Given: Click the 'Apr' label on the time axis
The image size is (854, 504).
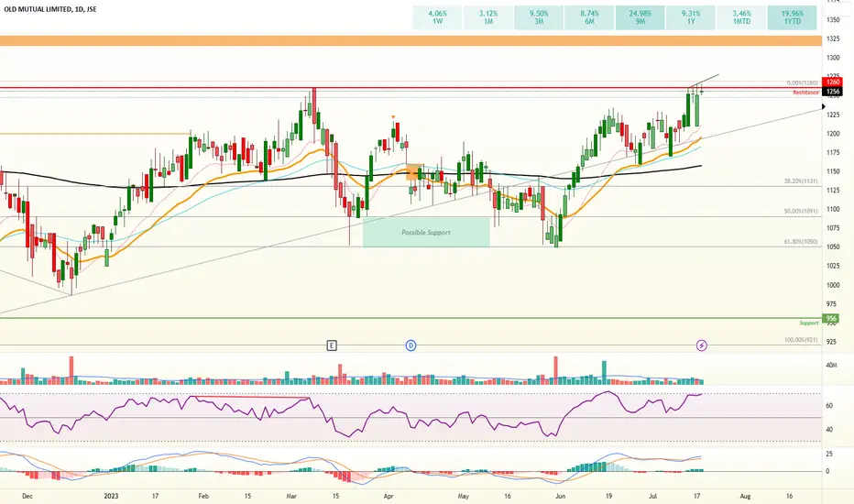Looking at the screenshot, I should pos(389,496).
